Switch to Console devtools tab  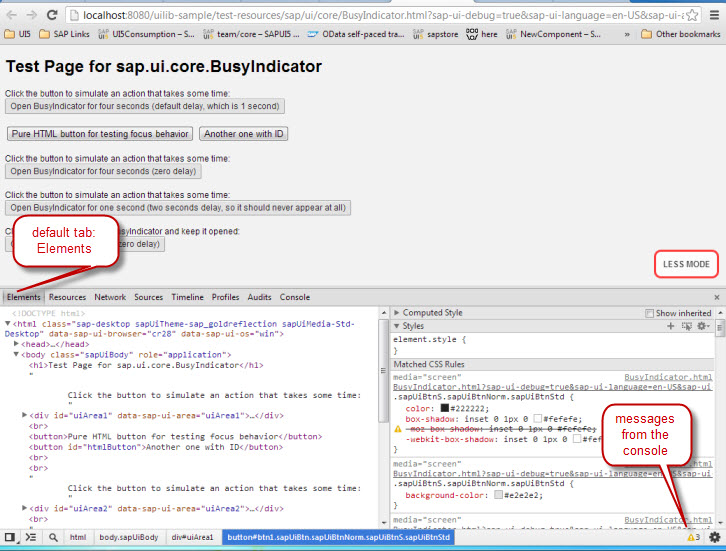294,297
